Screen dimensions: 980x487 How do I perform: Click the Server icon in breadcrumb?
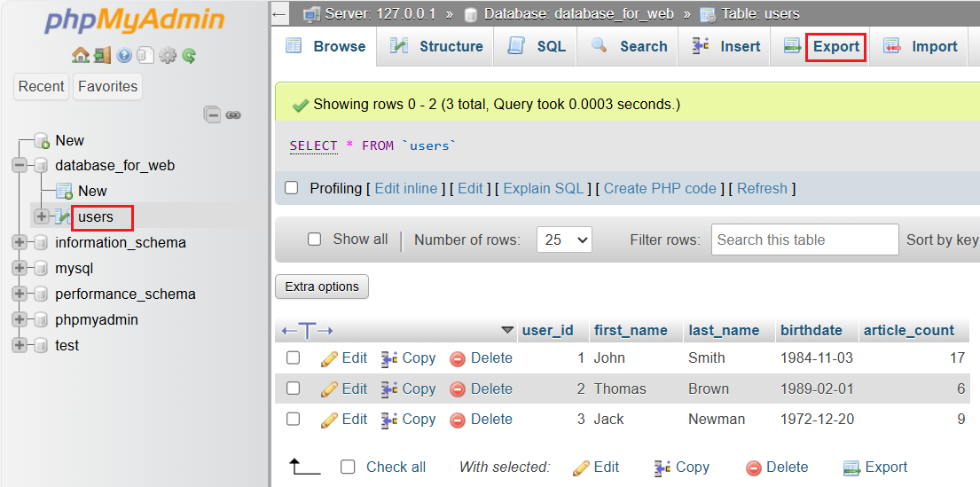(312, 14)
